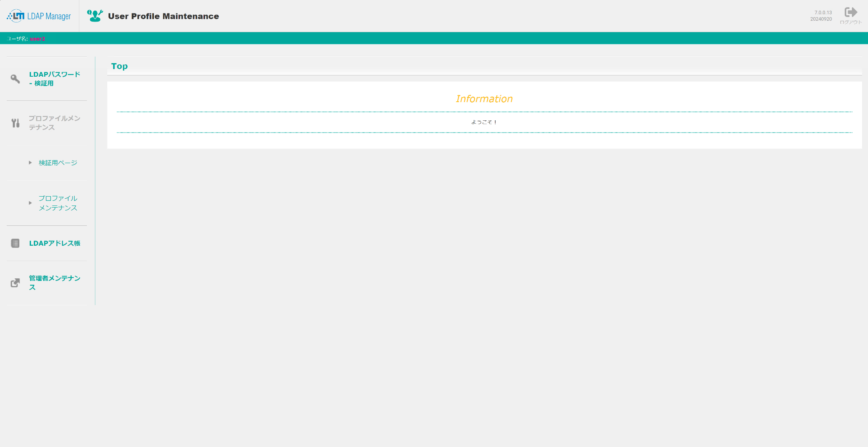This screenshot has width=868, height=447.
Task: Click the ユーザ名 label
Action: [x=17, y=39]
